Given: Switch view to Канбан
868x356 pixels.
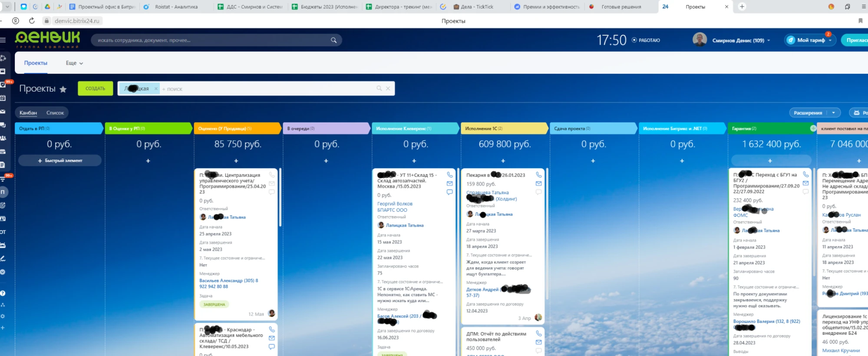Looking at the screenshot, I should point(28,113).
